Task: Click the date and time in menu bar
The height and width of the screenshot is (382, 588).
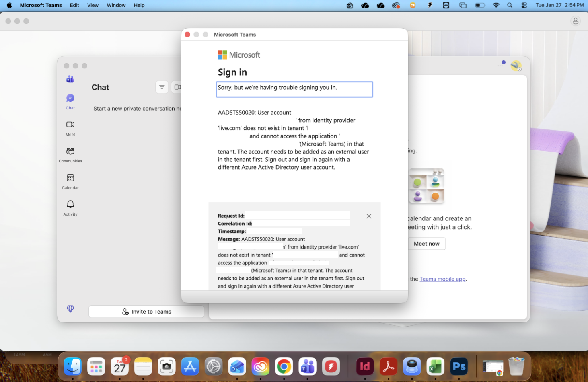Action: tap(559, 5)
